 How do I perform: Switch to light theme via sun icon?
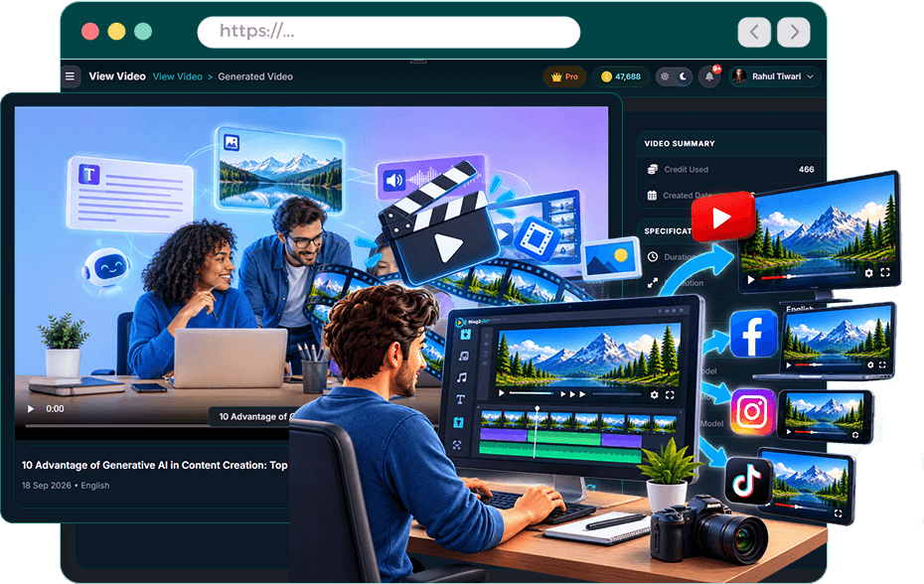[665, 76]
